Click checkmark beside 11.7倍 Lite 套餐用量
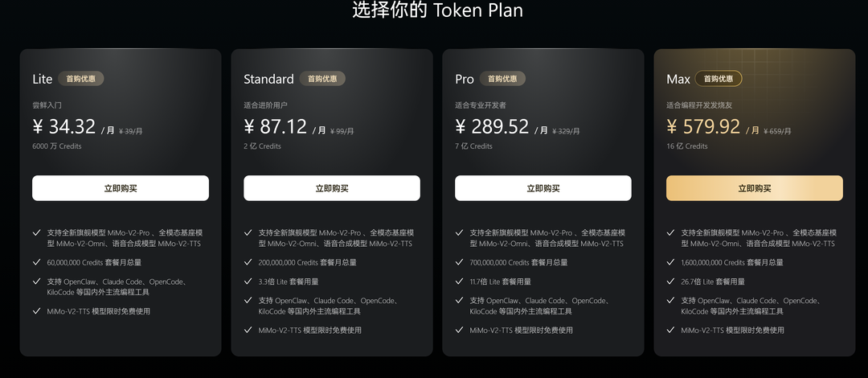The image size is (868, 378). click(x=460, y=281)
